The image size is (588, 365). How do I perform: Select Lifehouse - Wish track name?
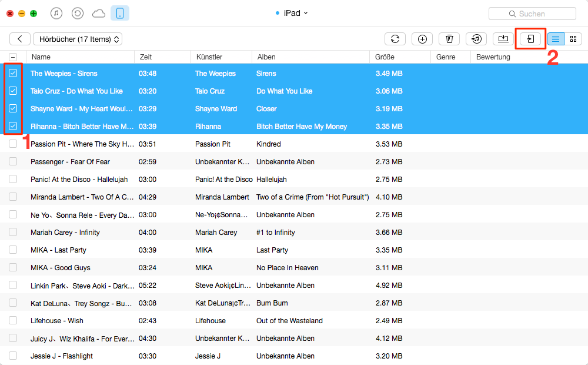point(57,321)
